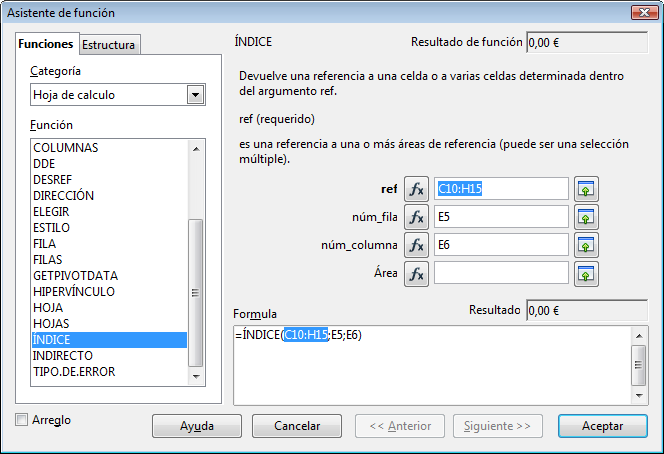The width and height of the screenshot is (664, 454).
Task: Select HIPERVÍNCULO in the function list
Action: point(109,292)
